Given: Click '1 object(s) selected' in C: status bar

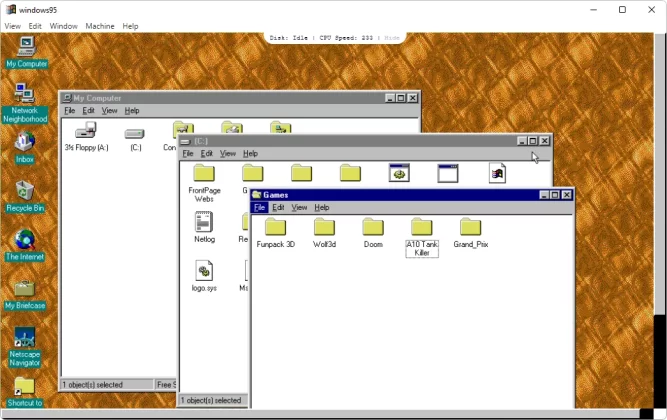Looking at the screenshot, I should point(211,400).
